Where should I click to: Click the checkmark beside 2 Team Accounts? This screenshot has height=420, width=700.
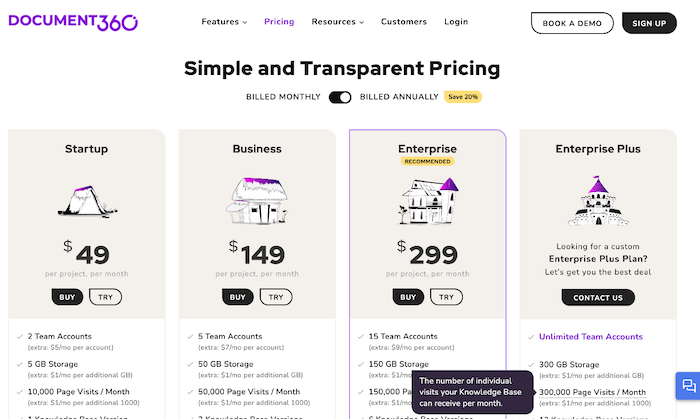[20, 337]
